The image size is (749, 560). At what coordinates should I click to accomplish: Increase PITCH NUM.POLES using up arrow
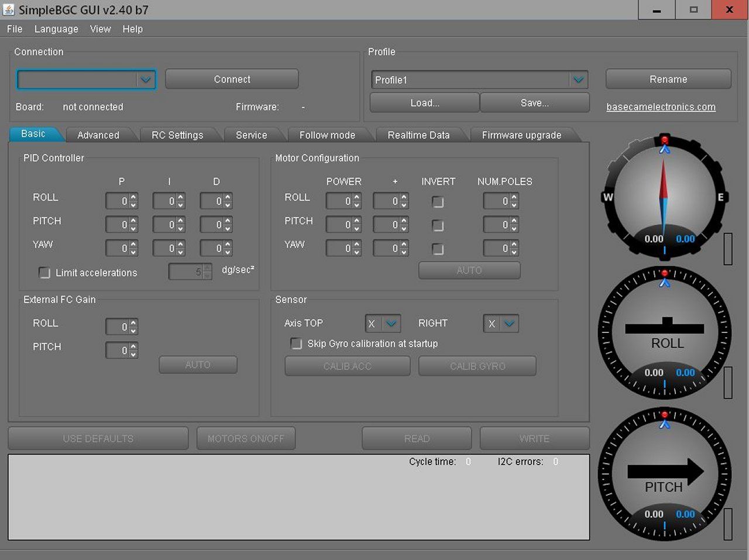pyautogui.click(x=514, y=221)
